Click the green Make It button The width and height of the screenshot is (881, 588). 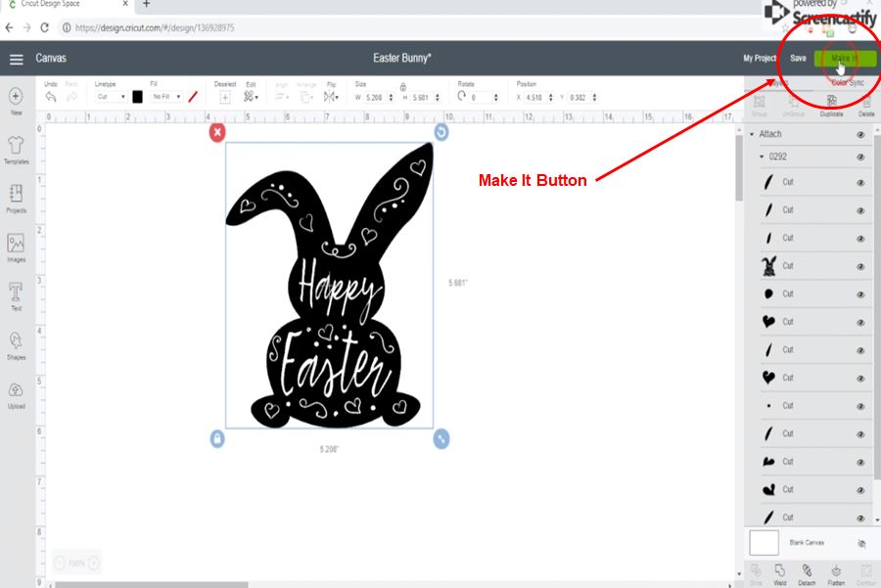pyautogui.click(x=845, y=59)
